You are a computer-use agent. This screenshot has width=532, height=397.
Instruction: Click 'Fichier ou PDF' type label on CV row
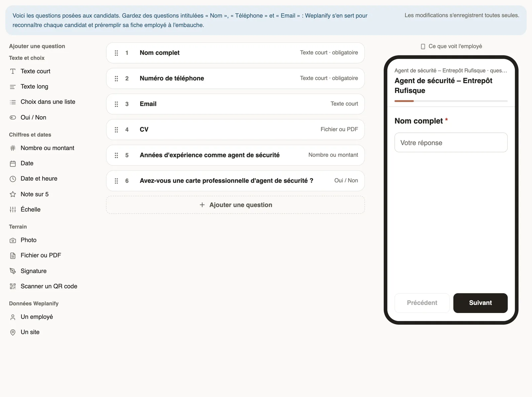coord(339,129)
